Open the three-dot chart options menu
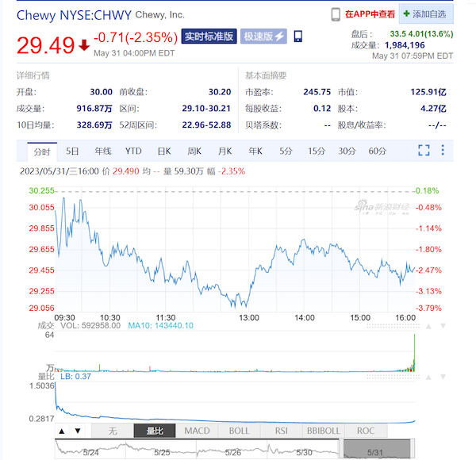This screenshot has height=460, width=476. click(443, 150)
